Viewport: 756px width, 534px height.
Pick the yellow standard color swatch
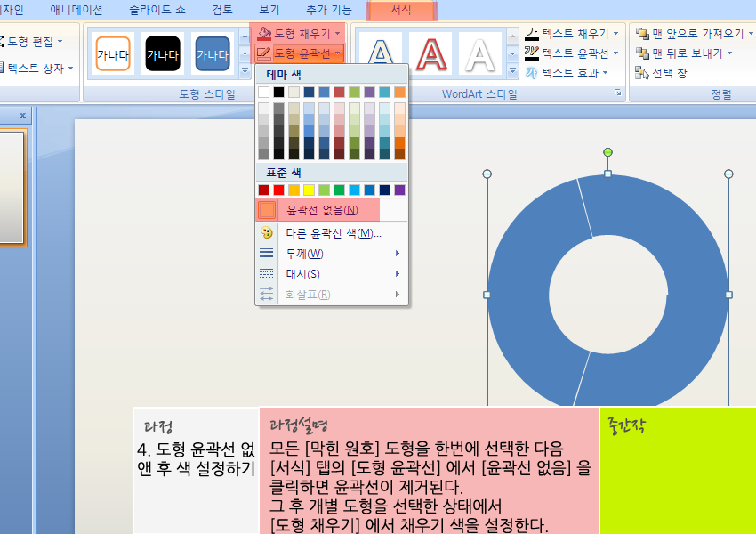point(309,190)
